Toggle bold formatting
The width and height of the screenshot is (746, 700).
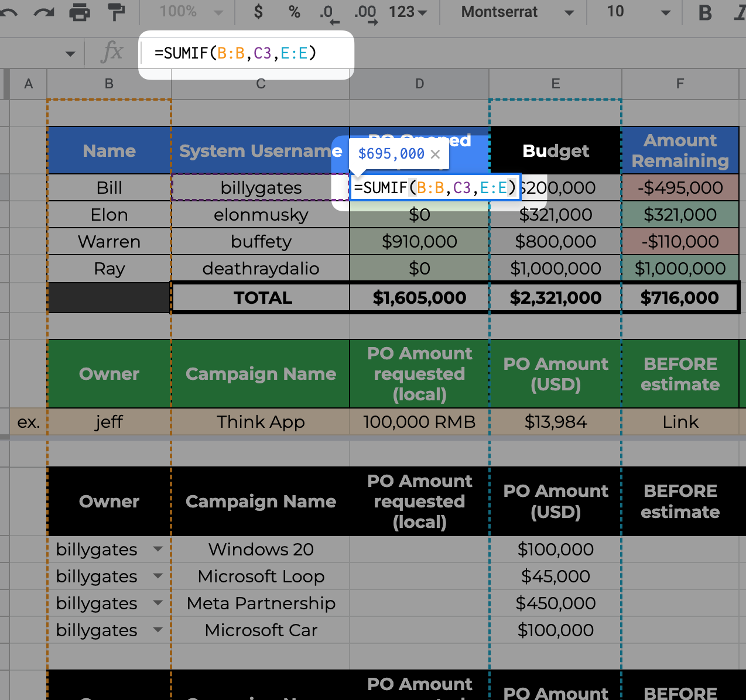(x=706, y=12)
